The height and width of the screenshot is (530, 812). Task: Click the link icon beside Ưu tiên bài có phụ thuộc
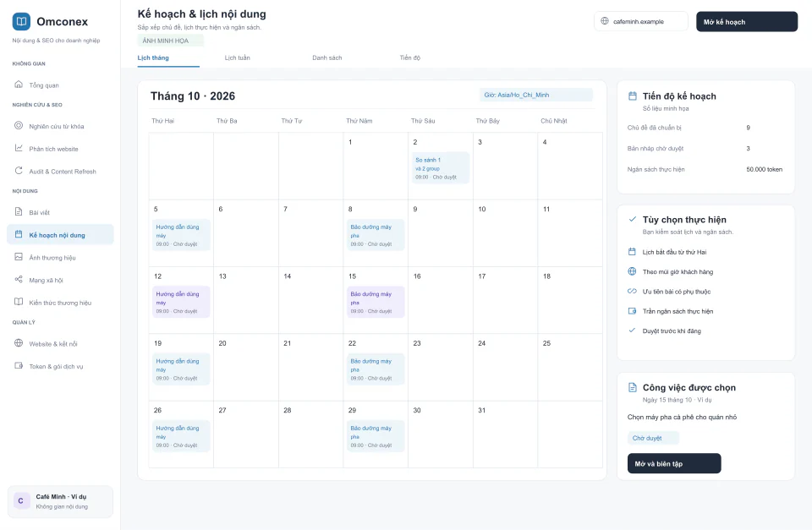click(x=632, y=291)
